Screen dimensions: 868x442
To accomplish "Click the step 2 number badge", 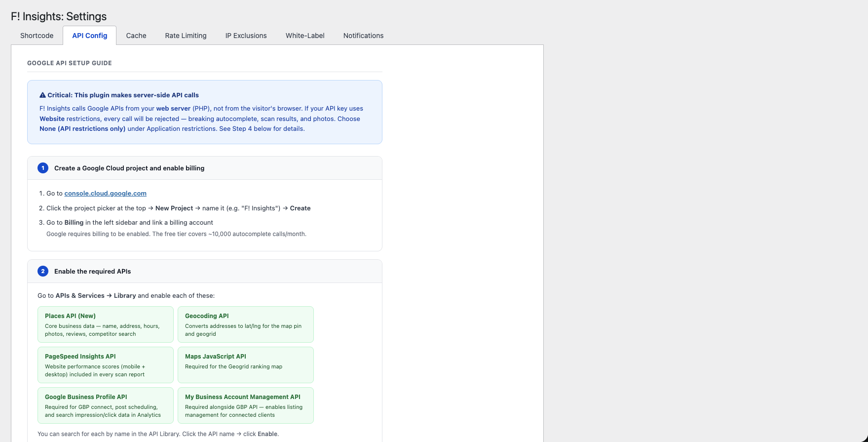I will [x=43, y=271].
